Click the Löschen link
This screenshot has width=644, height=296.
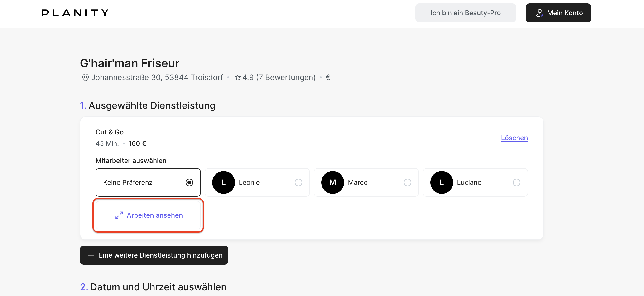tap(514, 138)
